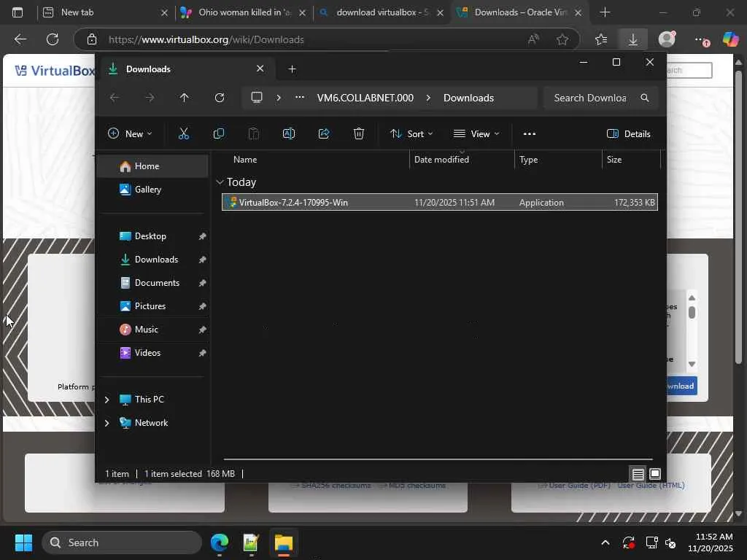747x560 pixels.
Task: Open Videos in the navigation pane
Action: 153,353
